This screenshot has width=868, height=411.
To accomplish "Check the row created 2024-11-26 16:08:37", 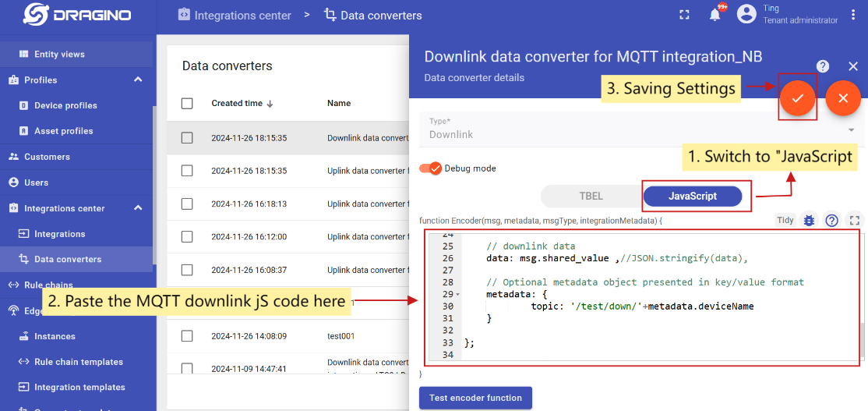I will 187,270.
